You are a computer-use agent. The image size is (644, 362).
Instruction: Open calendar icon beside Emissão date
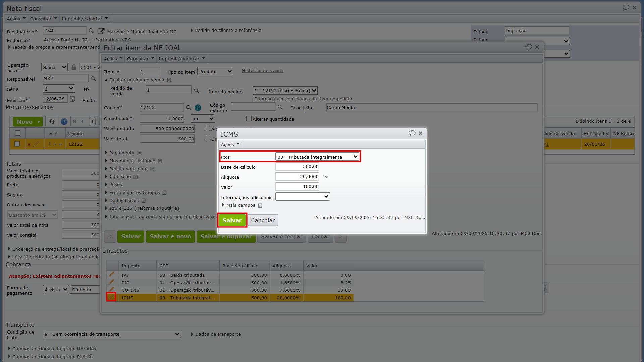(x=72, y=99)
